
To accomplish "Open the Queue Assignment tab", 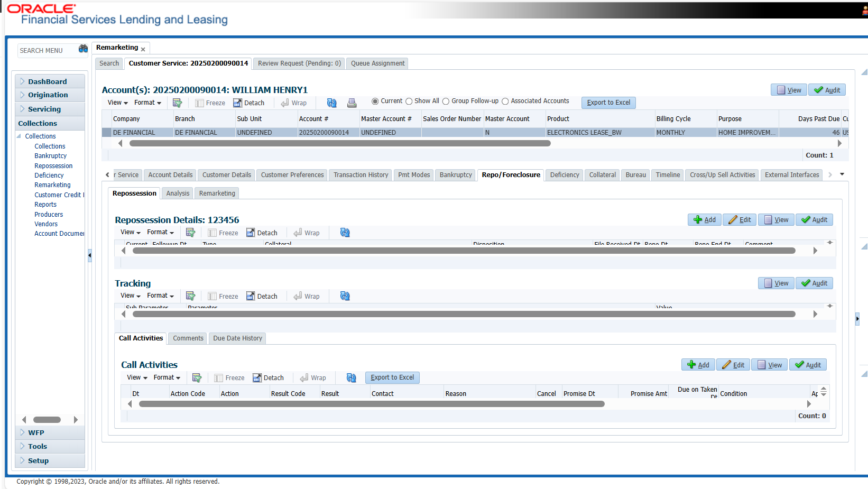I will click(377, 63).
